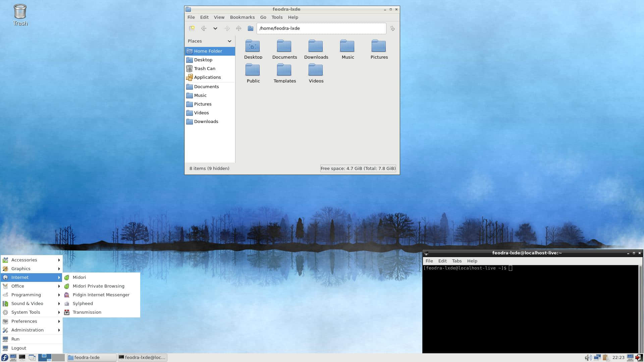
Task: Click the volume icon in system tray
Action: coord(589,357)
